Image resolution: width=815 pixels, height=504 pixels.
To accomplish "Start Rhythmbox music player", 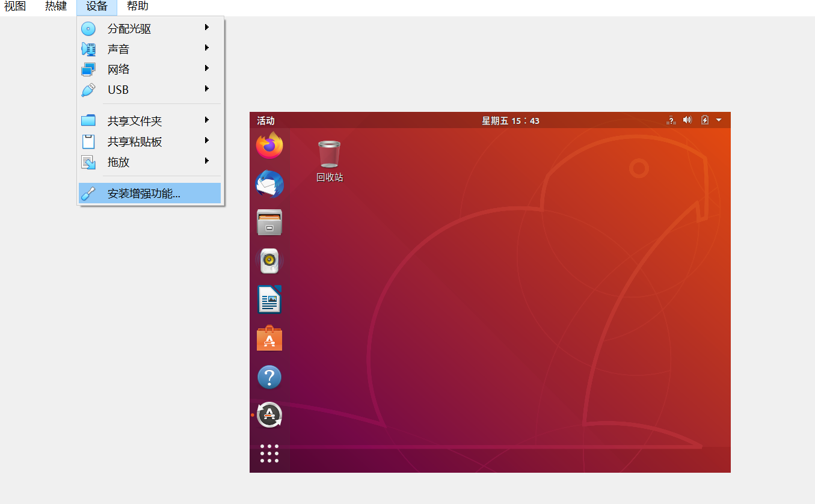I will click(x=269, y=260).
